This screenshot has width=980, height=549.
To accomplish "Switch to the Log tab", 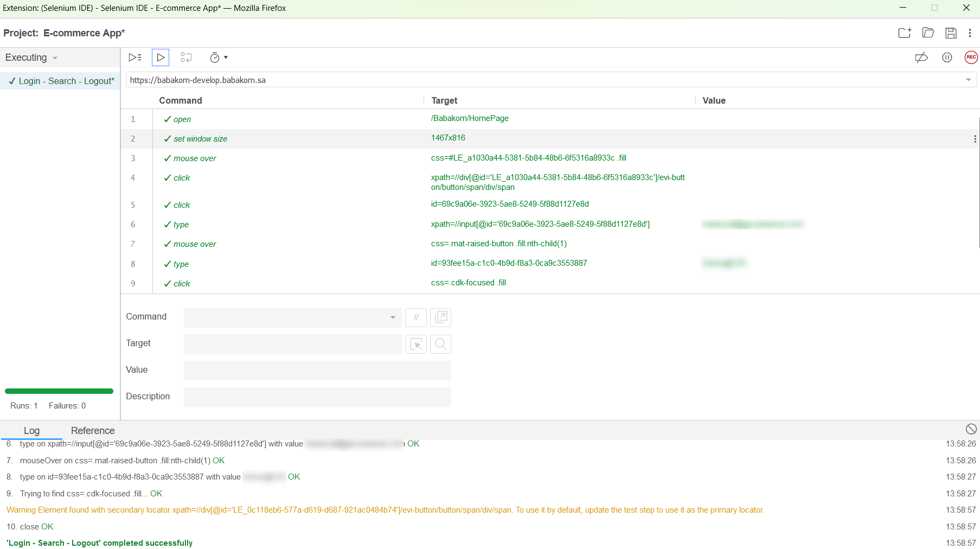I will coord(32,430).
